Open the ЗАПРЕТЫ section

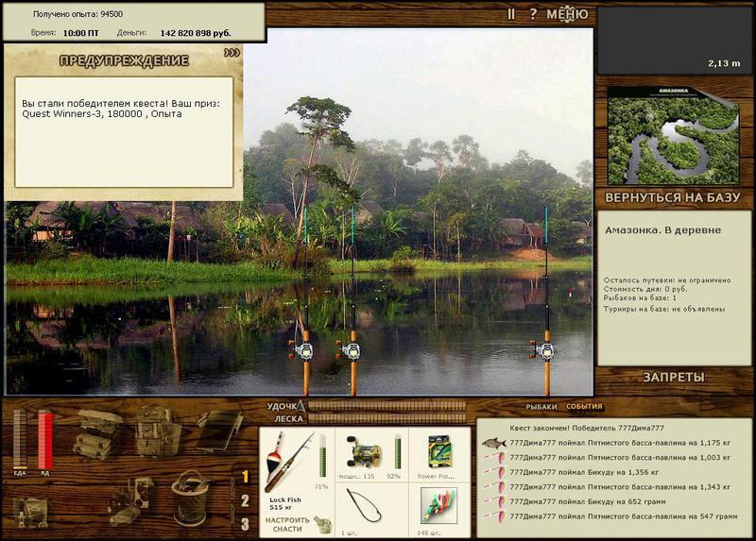click(x=674, y=378)
